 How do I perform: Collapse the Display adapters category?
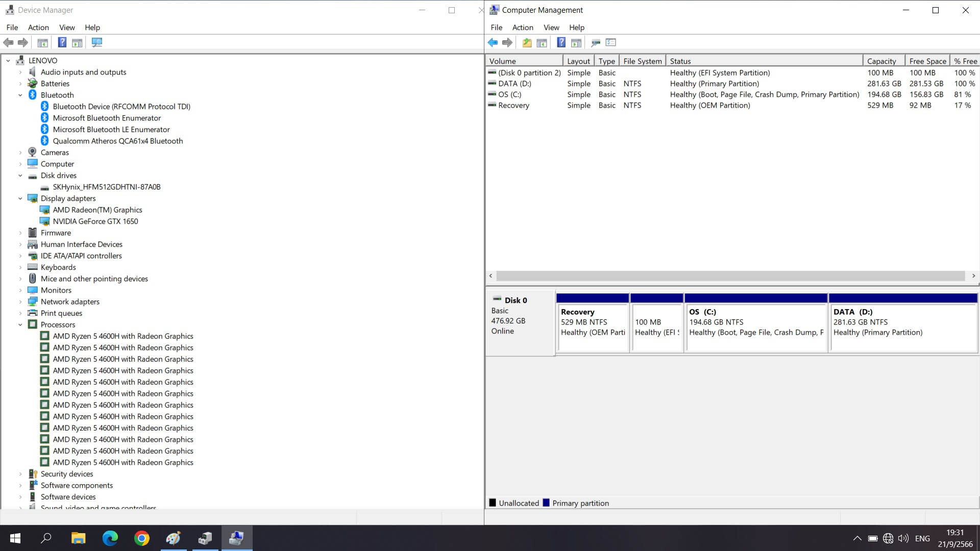tap(20, 198)
